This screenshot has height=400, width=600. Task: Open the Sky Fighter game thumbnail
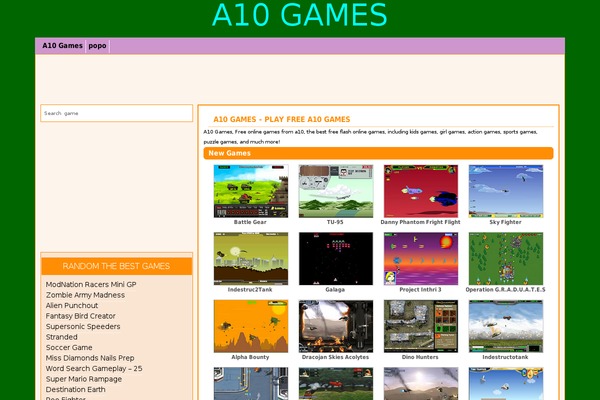click(x=505, y=191)
